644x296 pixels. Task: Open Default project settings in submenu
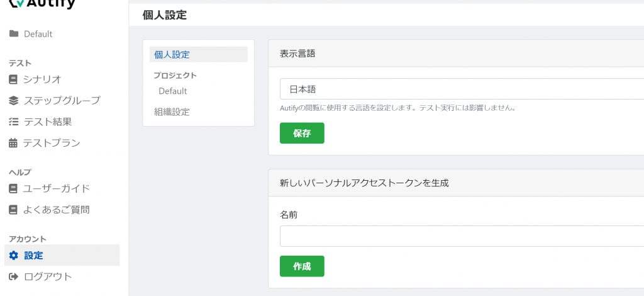(x=172, y=91)
